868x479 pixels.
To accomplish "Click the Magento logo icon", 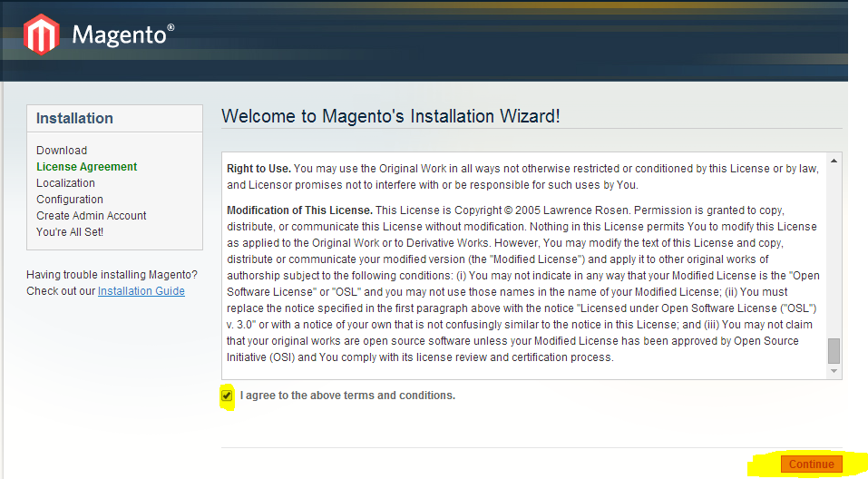I will pos(42,34).
